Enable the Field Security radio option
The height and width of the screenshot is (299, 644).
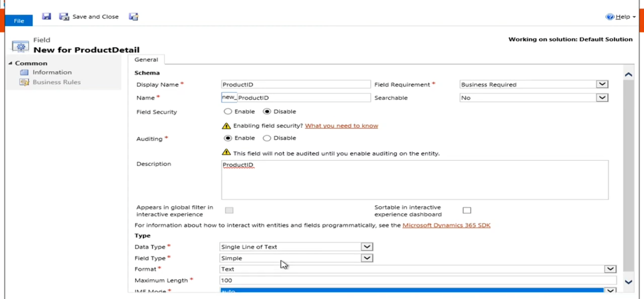(228, 112)
